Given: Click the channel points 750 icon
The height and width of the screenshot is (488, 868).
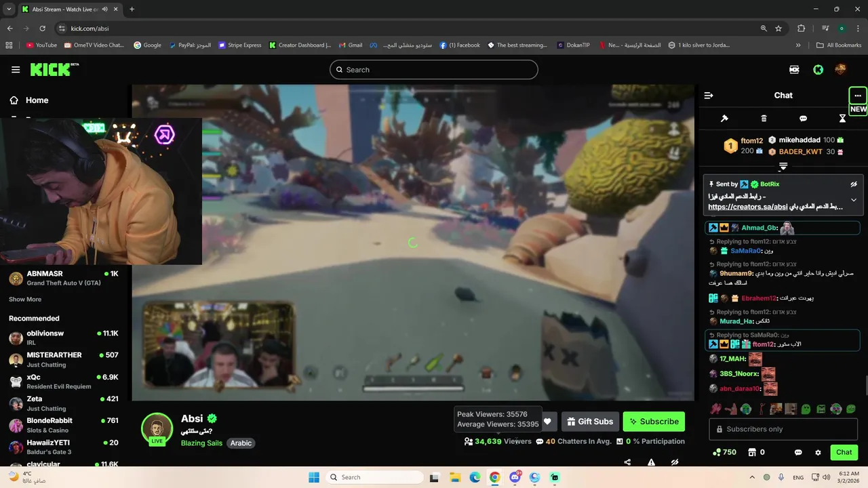Looking at the screenshot, I should click(x=717, y=452).
